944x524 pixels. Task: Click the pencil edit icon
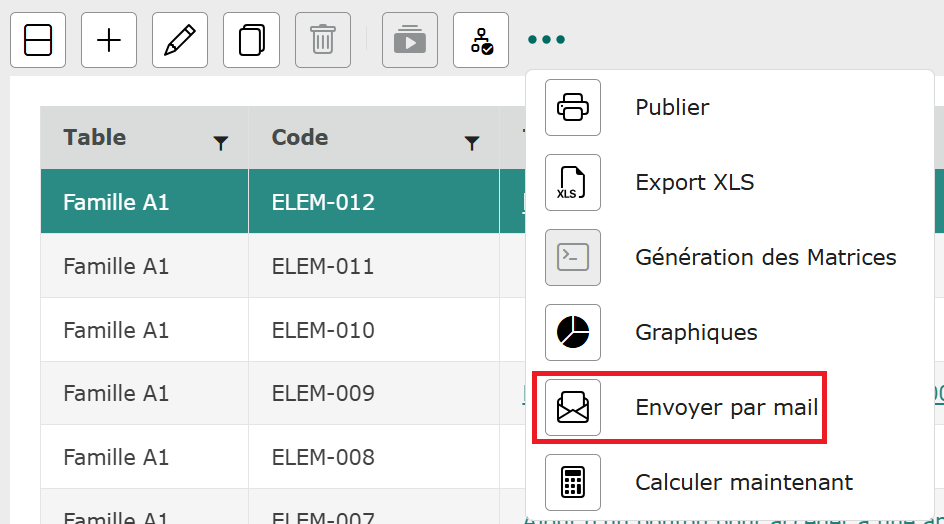click(180, 40)
